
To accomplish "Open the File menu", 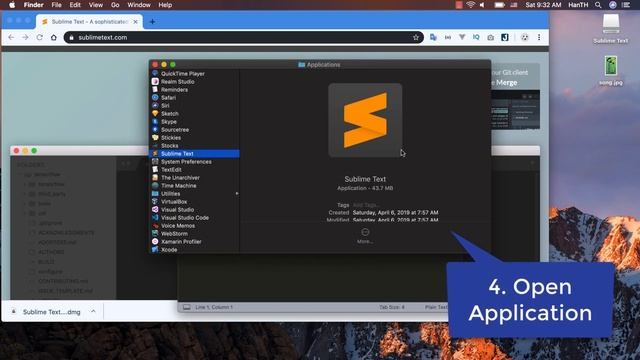I will pos(56,5).
